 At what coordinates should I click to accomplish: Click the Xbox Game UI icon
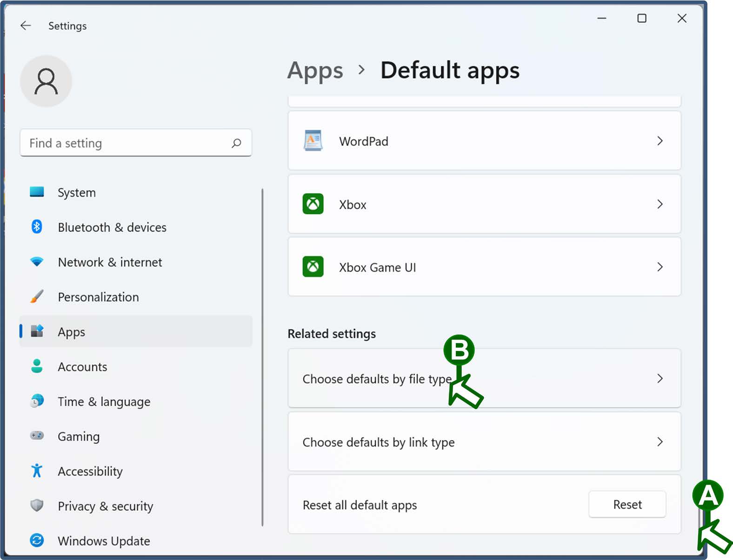pyautogui.click(x=313, y=267)
